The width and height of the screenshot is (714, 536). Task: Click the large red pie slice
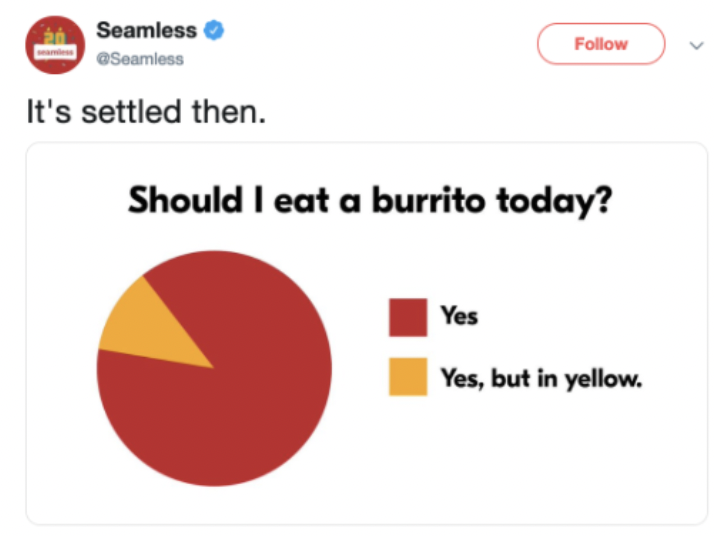pyautogui.click(x=237, y=401)
